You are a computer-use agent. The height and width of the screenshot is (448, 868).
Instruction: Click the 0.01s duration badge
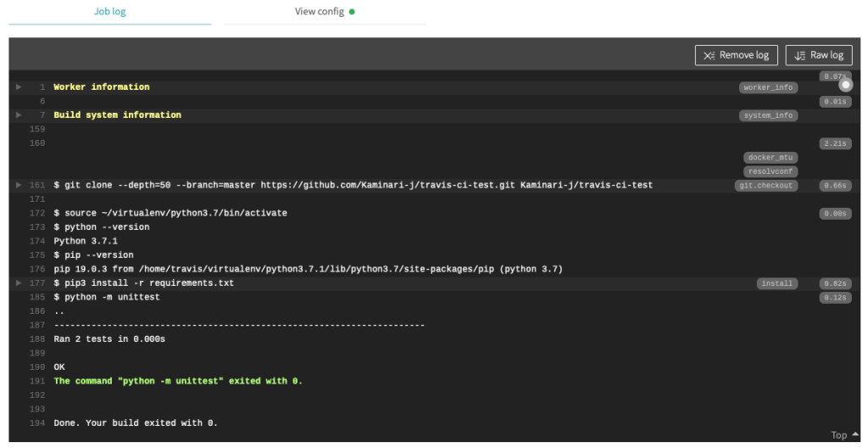pyautogui.click(x=835, y=102)
